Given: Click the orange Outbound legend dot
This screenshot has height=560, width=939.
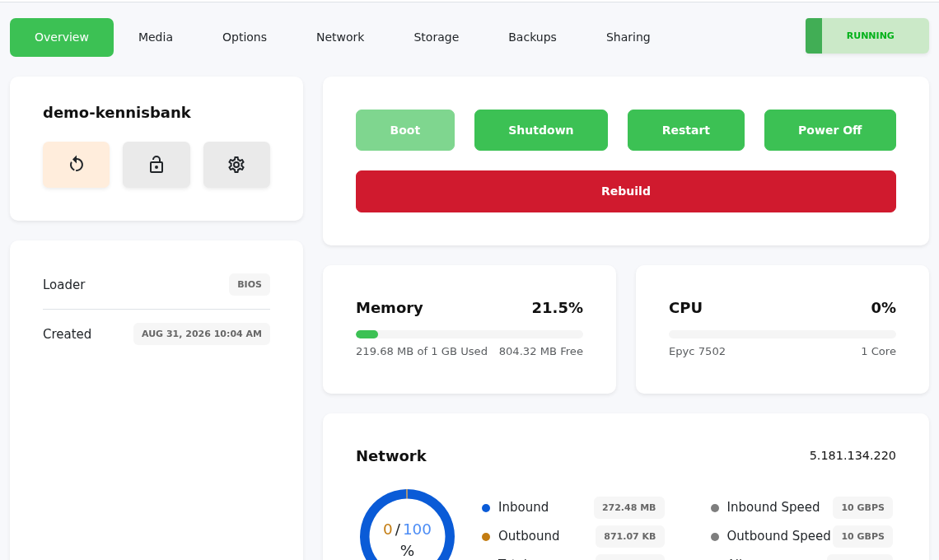Looking at the screenshot, I should tap(486, 537).
